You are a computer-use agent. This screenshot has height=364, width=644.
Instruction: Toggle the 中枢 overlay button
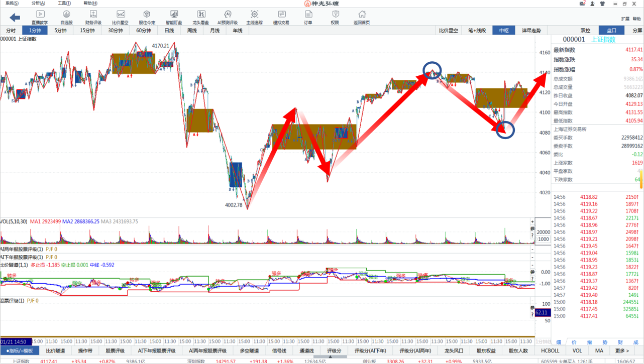pyautogui.click(x=504, y=31)
